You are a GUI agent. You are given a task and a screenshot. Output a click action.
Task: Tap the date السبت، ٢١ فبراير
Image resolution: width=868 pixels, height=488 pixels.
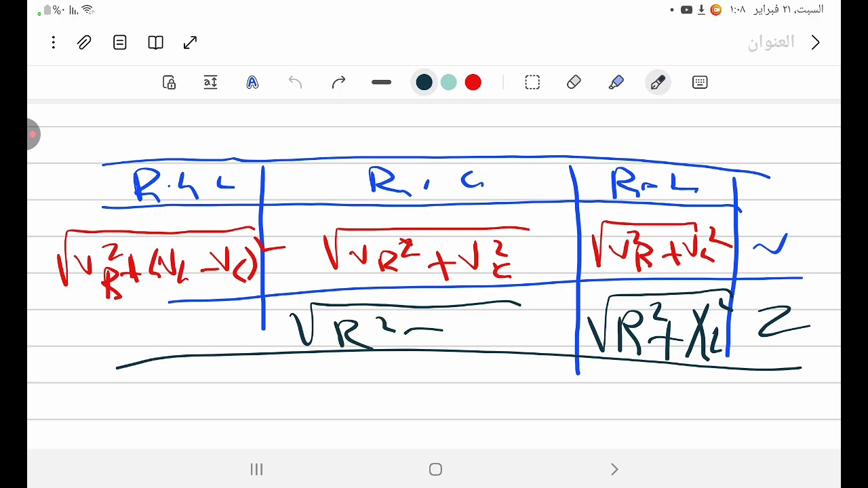click(788, 9)
